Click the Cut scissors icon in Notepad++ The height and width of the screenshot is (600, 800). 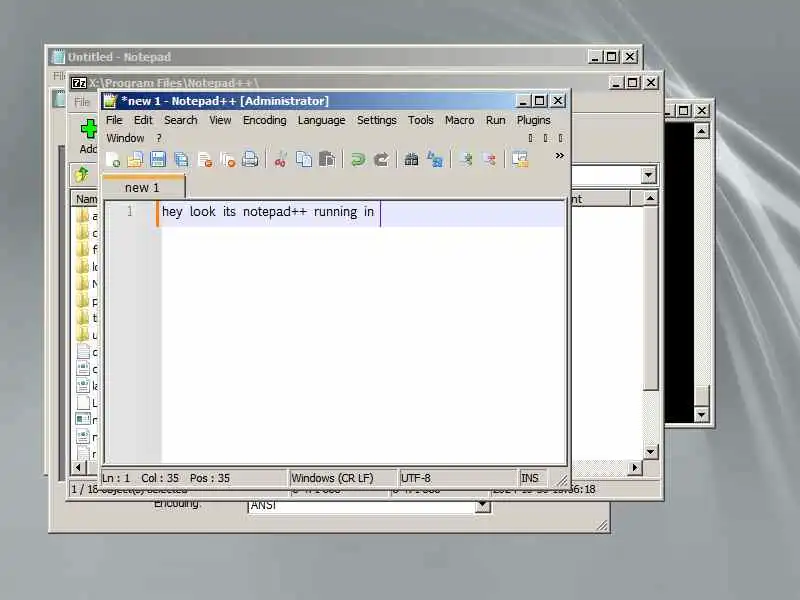280,160
